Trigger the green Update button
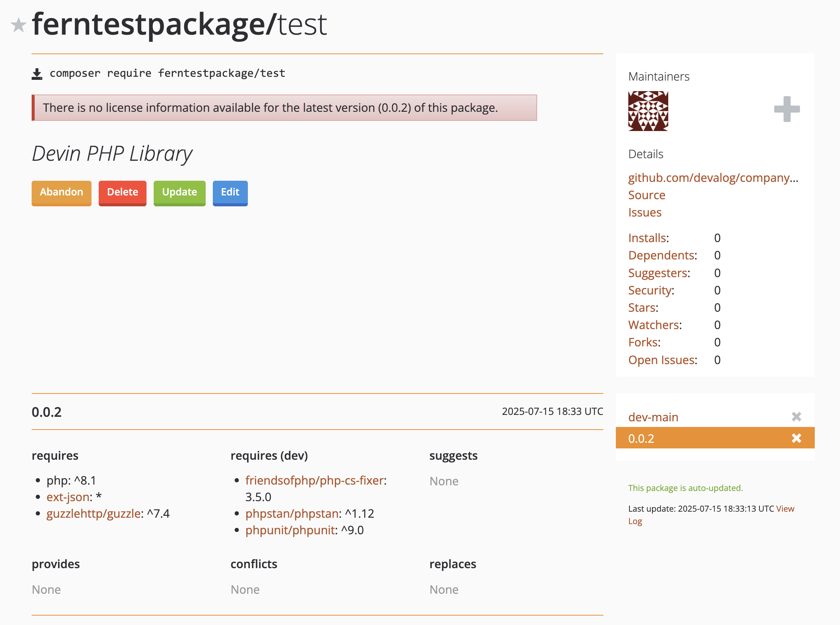Viewport: 840px width, 625px height. click(179, 193)
